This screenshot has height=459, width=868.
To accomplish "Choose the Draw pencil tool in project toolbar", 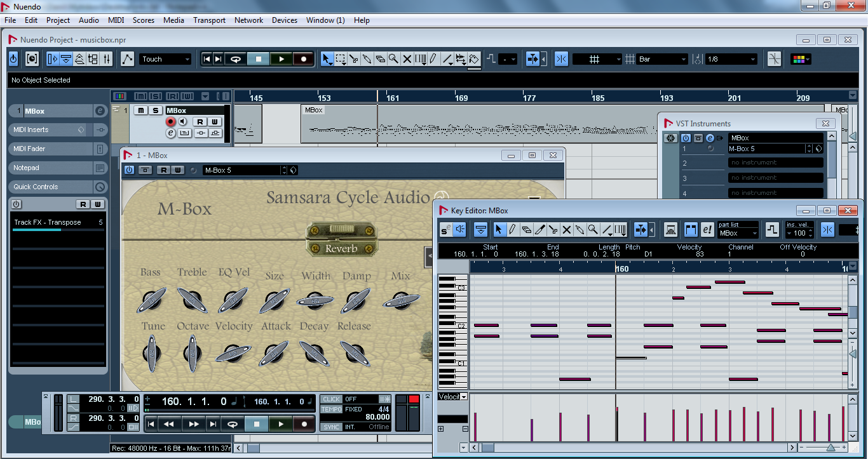I will (x=433, y=59).
